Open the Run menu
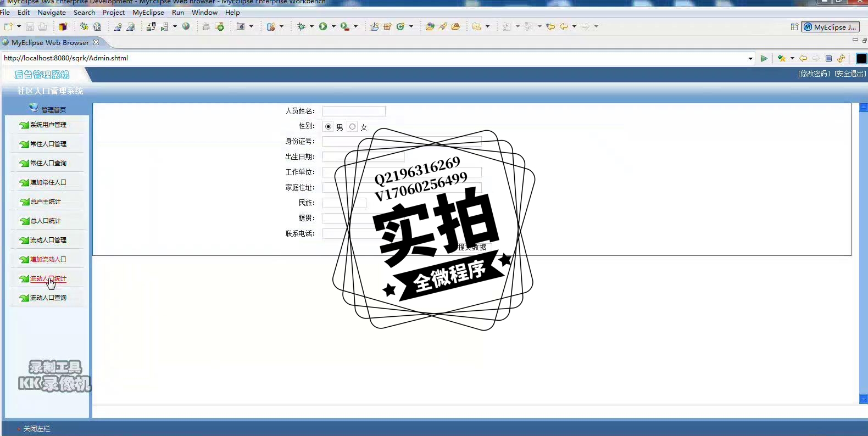 178,12
